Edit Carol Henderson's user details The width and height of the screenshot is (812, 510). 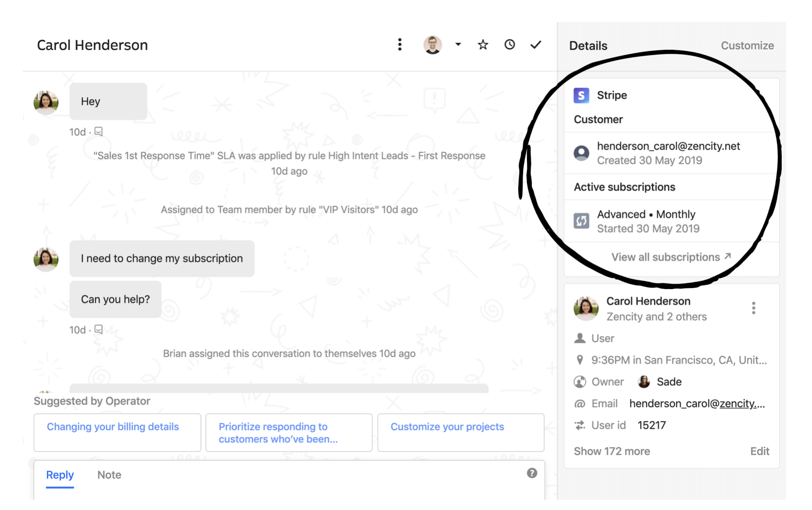point(759,451)
